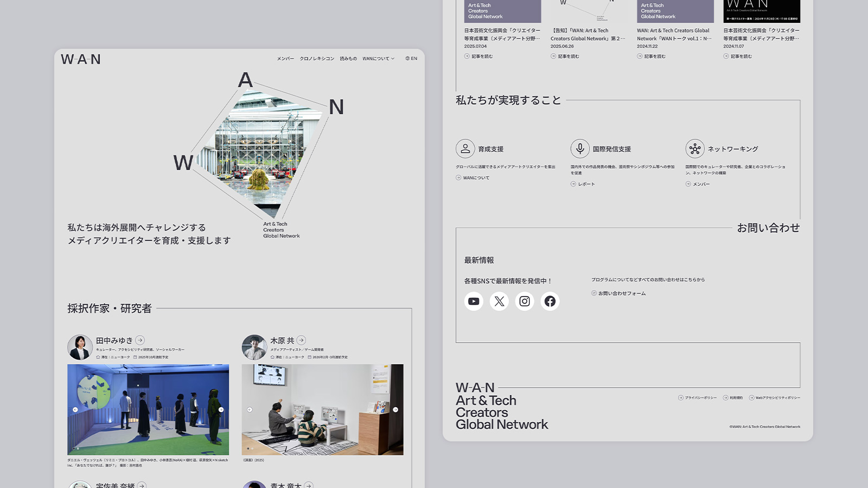Click the ネットワーキング network icon

695,149
